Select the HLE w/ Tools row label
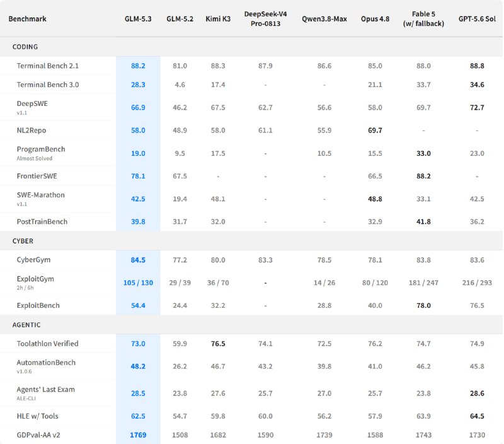This screenshot has width=504, height=444. tap(37, 416)
